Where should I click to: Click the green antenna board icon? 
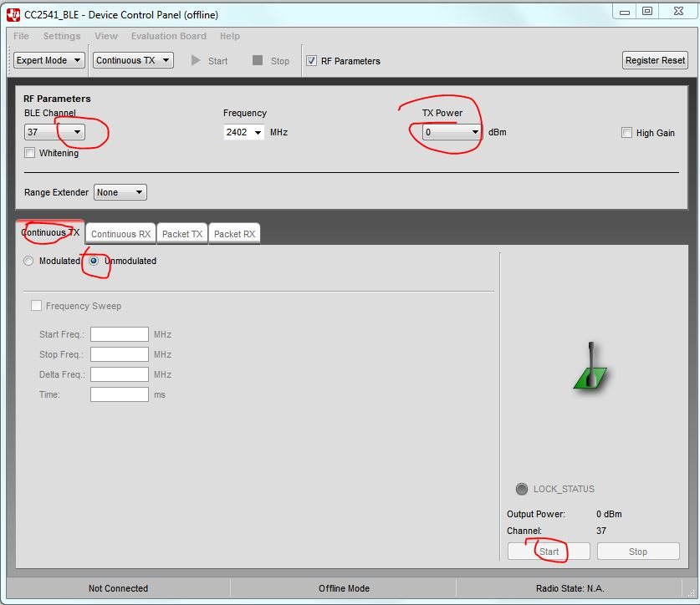pos(590,365)
